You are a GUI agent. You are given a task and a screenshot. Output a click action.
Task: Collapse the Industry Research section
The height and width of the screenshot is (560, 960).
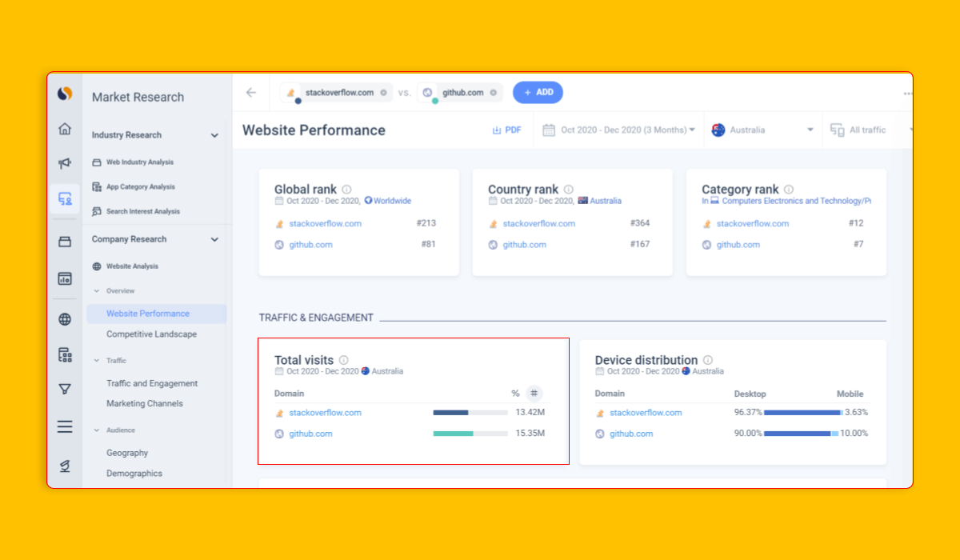tap(214, 135)
